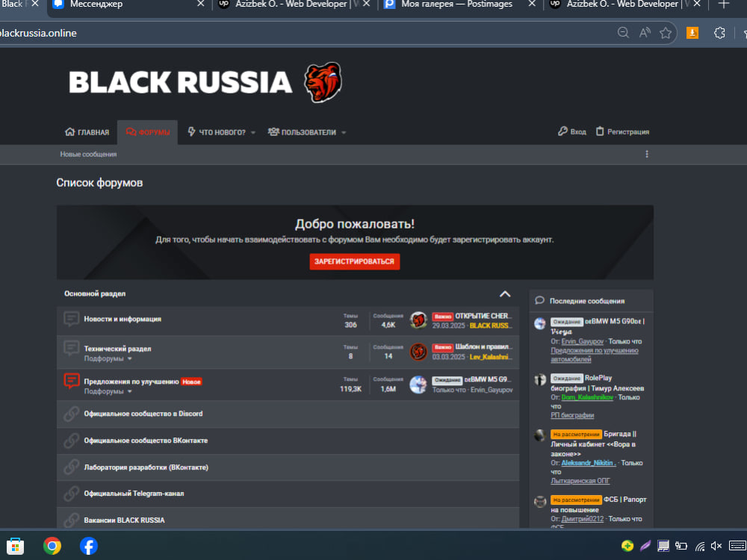Click the ВКонтакте community chain-link icon

(72, 441)
